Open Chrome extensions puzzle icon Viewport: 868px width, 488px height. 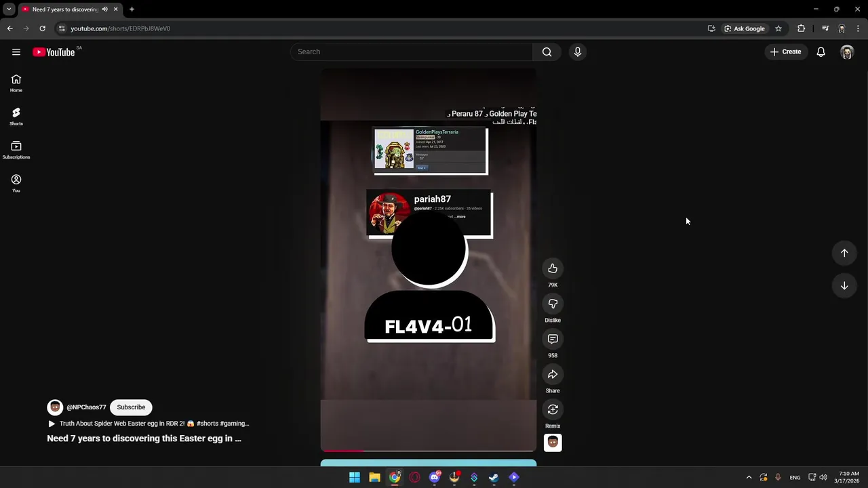click(802, 28)
